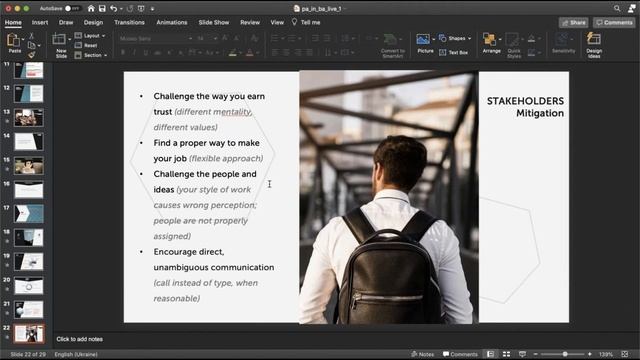
Task: Open the Arrange tool
Action: [491, 43]
